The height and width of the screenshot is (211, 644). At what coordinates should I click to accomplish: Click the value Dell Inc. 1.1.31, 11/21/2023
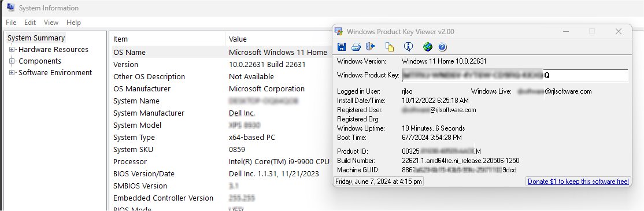pyautogui.click(x=273, y=173)
